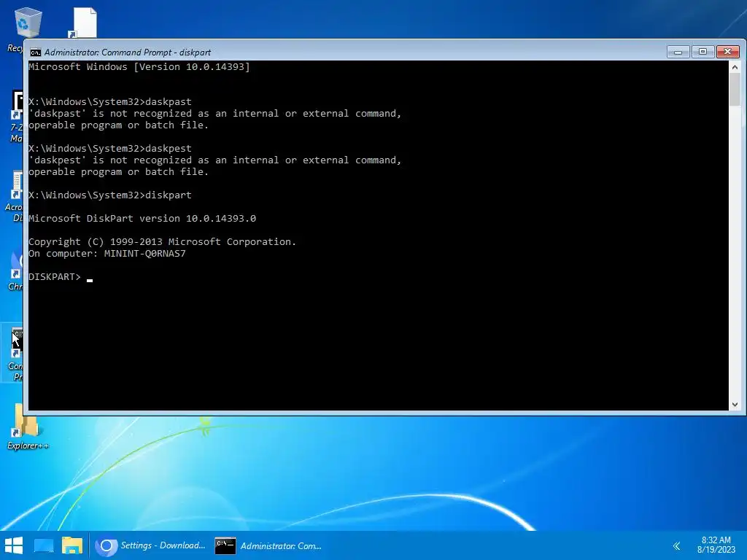Click the console vertical scrollbar thumb
Image resolution: width=747 pixels, height=560 pixels.
(x=735, y=90)
